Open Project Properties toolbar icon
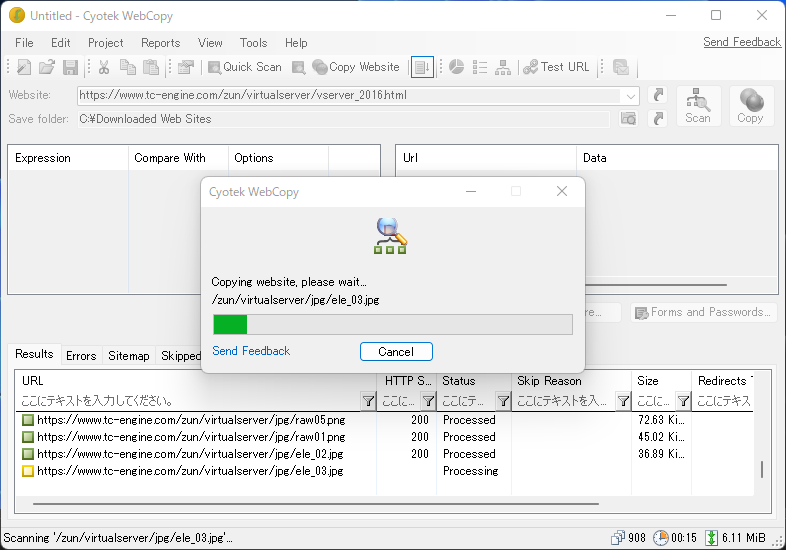786x550 pixels. coord(186,67)
